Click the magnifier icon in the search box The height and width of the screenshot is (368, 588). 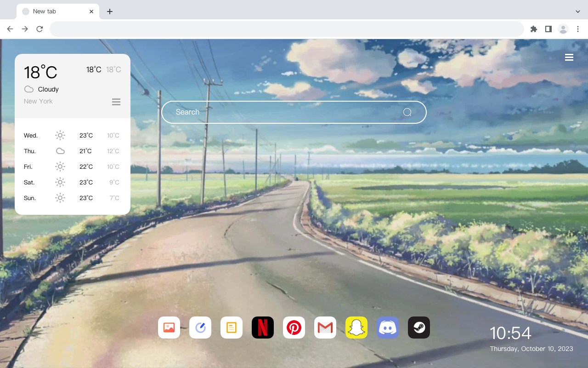point(407,112)
